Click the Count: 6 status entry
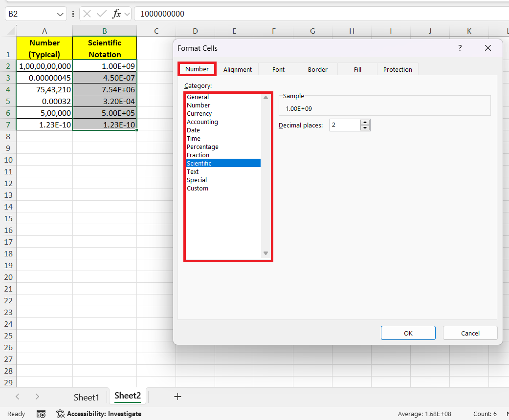Image resolution: width=509 pixels, height=420 pixels. 485,414
